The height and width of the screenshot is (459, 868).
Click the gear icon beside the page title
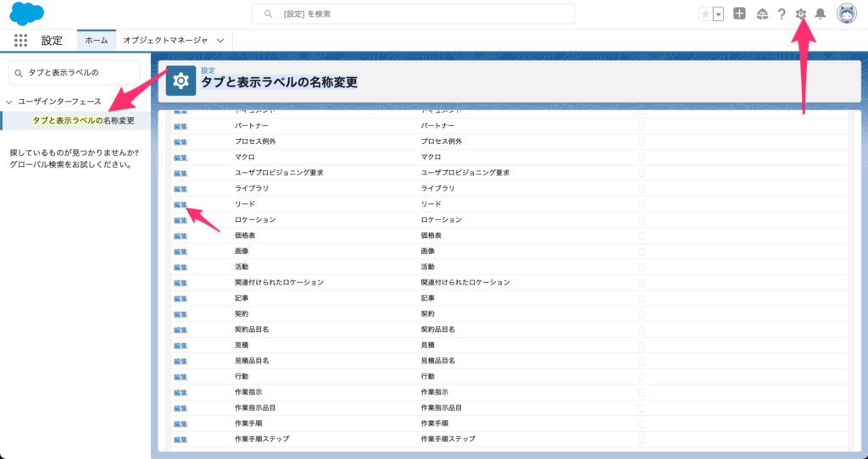[181, 80]
